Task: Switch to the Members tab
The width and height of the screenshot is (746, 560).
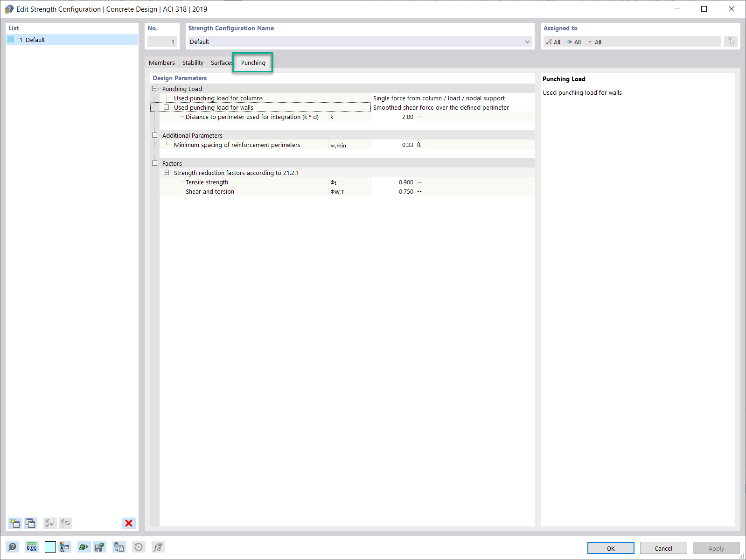Action: 162,63
